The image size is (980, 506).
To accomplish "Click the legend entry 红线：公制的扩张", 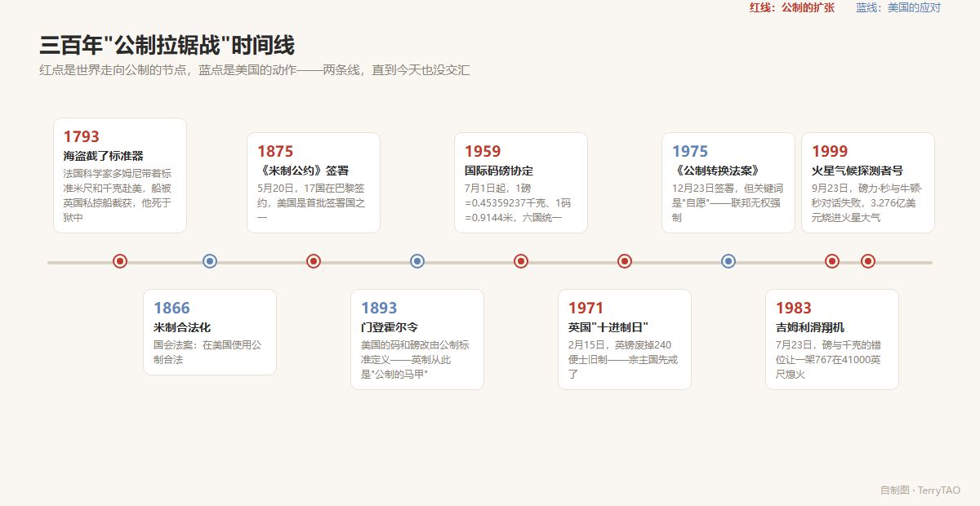I will [x=792, y=7].
